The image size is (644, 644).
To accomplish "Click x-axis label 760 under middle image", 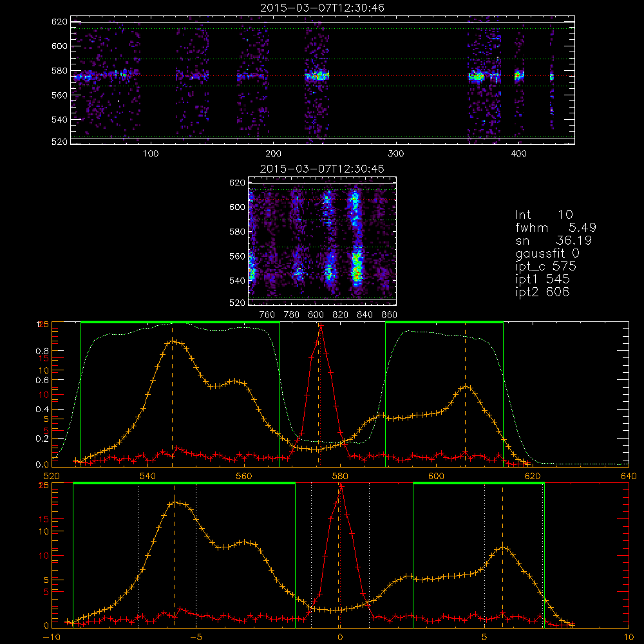I will [x=267, y=315].
